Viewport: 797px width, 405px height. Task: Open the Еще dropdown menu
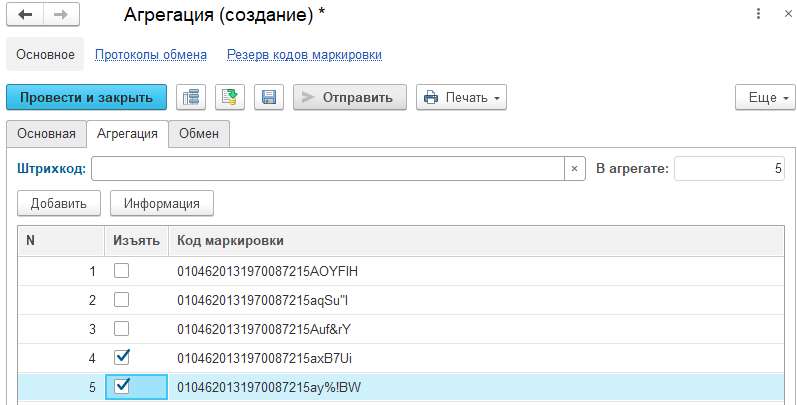[764, 97]
